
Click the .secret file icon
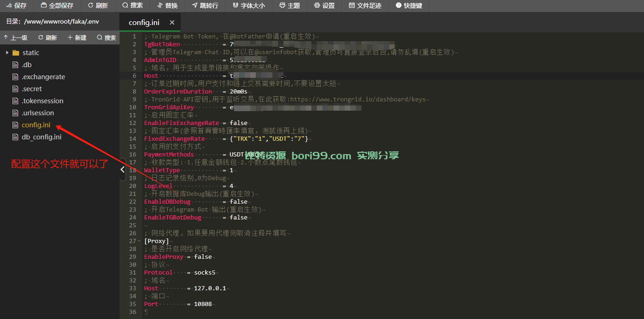(15, 89)
